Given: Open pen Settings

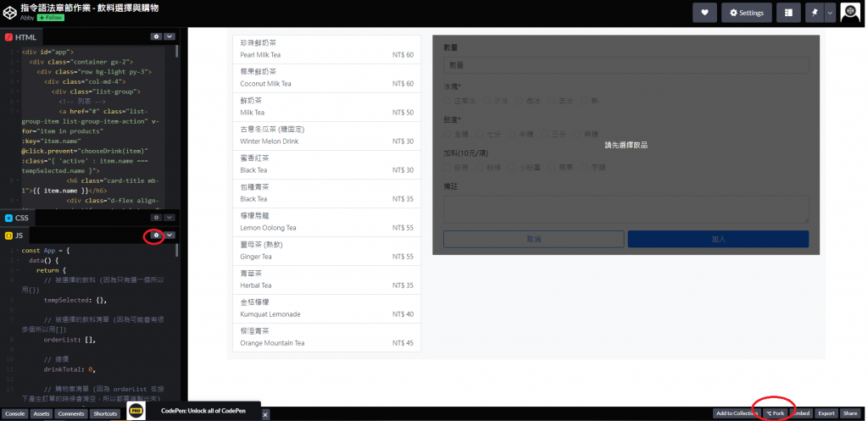Looking at the screenshot, I should pos(746,13).
